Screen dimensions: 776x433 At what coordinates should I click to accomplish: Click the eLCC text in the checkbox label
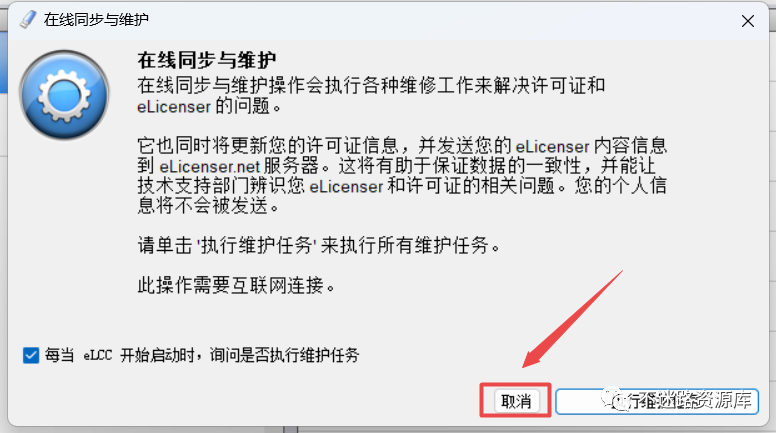(97, 355)
